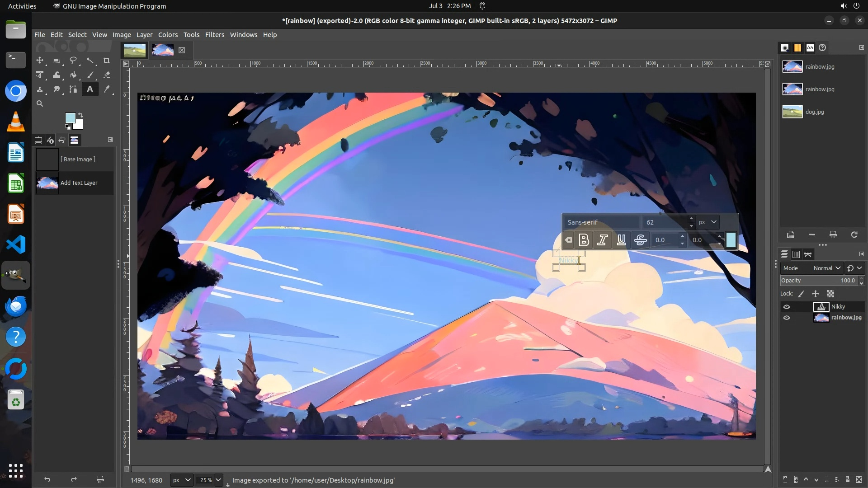This screenshot has width=868, height=488.
Task: Select the Paths tool
Action: click(x=73, y=89)
